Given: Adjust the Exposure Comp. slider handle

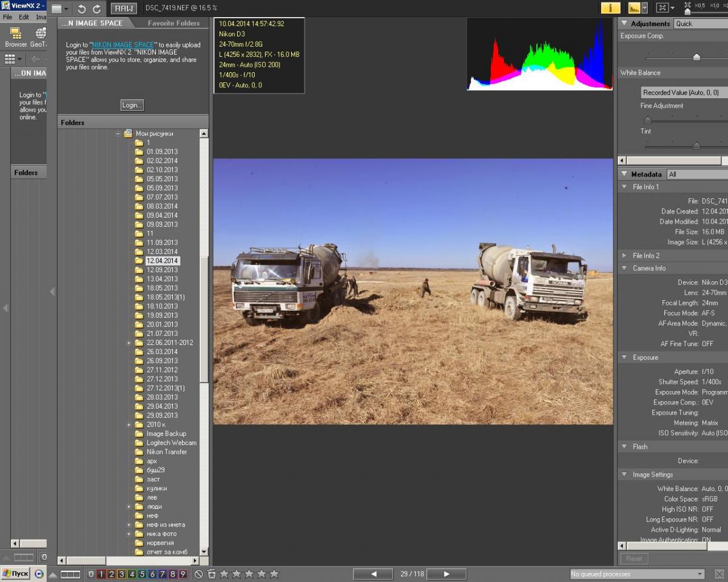Looking at the screenshot, I should point(696,57).
